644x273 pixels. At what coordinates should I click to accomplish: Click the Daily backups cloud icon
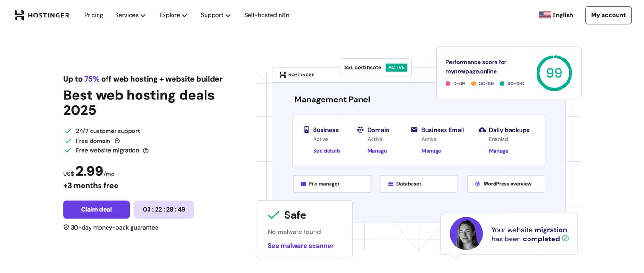pyautogui.click(x=482, y=130)
